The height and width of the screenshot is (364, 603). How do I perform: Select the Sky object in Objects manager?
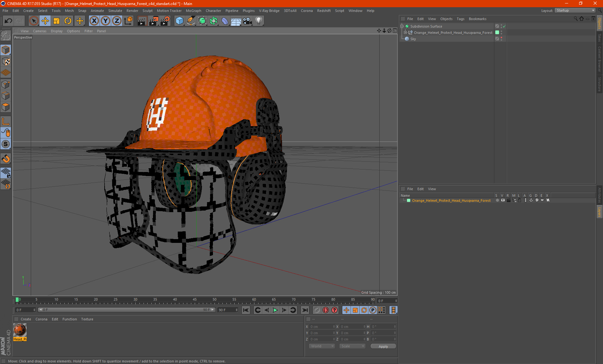click(413, 39)
